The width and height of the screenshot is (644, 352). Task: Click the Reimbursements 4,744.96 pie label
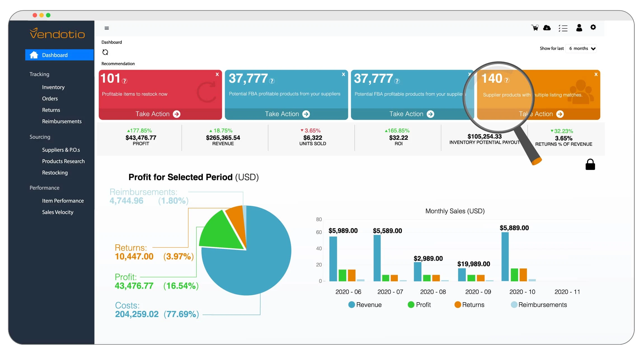pyautogui.click(x=149, y=196)
